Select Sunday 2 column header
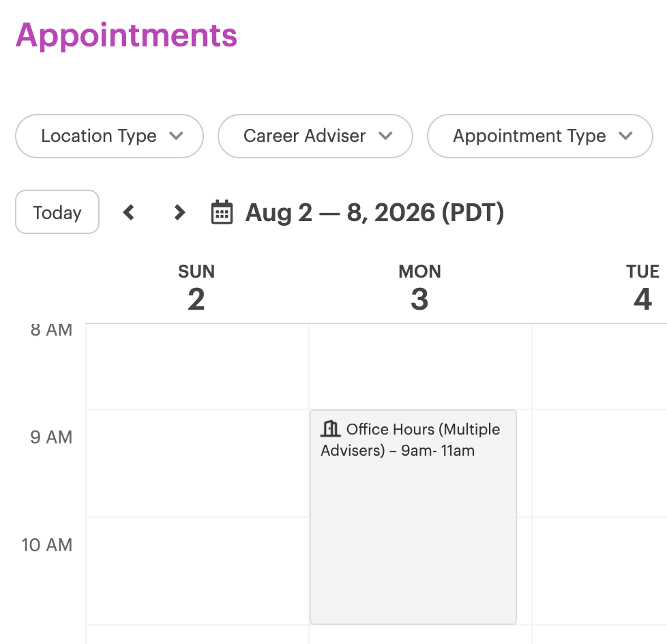The image size is (667, 644). pos(196,287)
